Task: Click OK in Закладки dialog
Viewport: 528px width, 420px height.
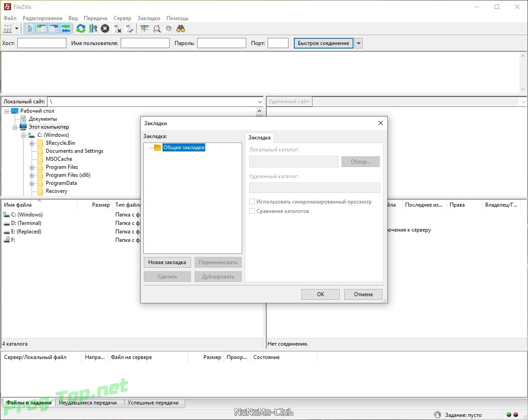Action: tap(320, 294)
